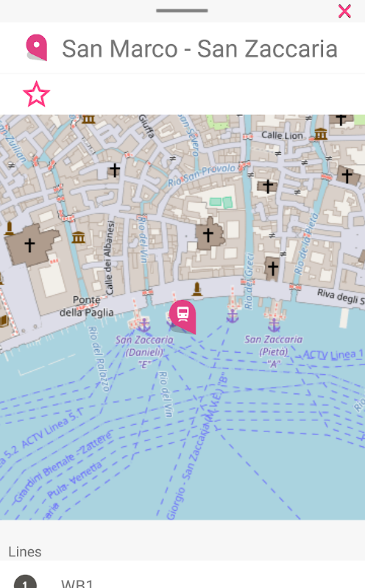365x588 pixels.
Task: Click the Lines section header
Action: 25,552
